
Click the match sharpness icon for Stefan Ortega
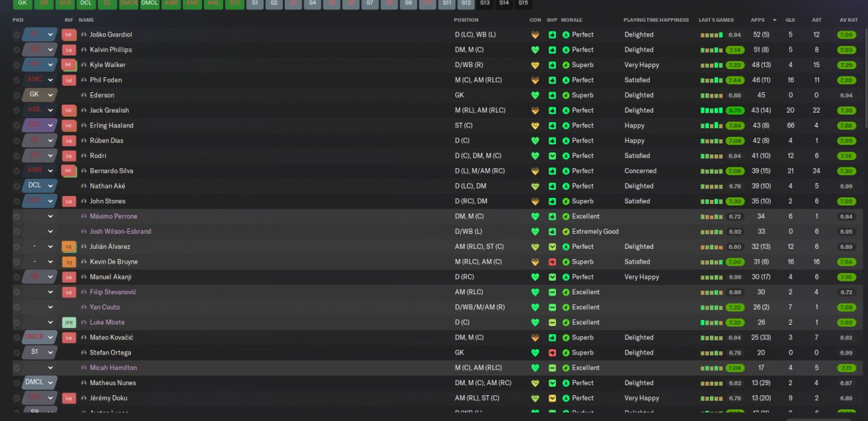552,353
